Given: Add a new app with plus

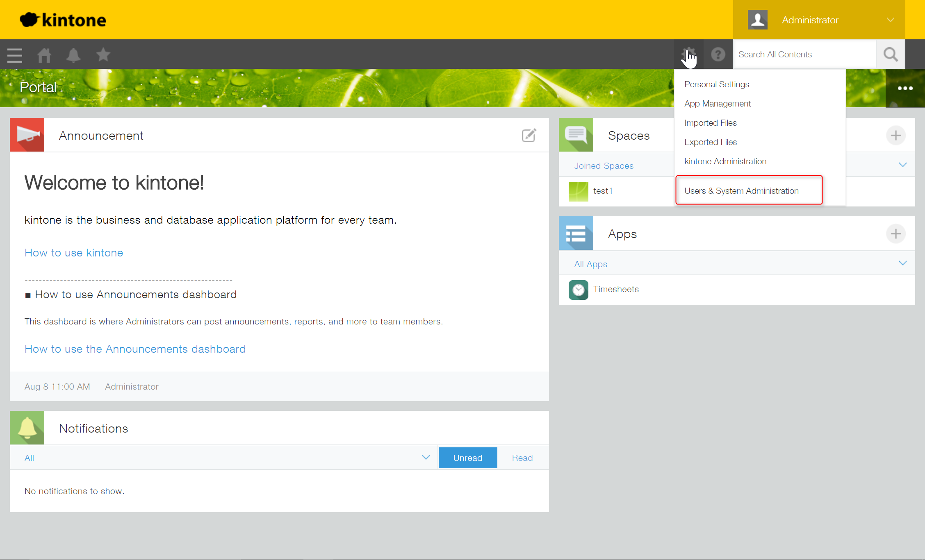Looking at the screenshot, I should coord(896,234).
